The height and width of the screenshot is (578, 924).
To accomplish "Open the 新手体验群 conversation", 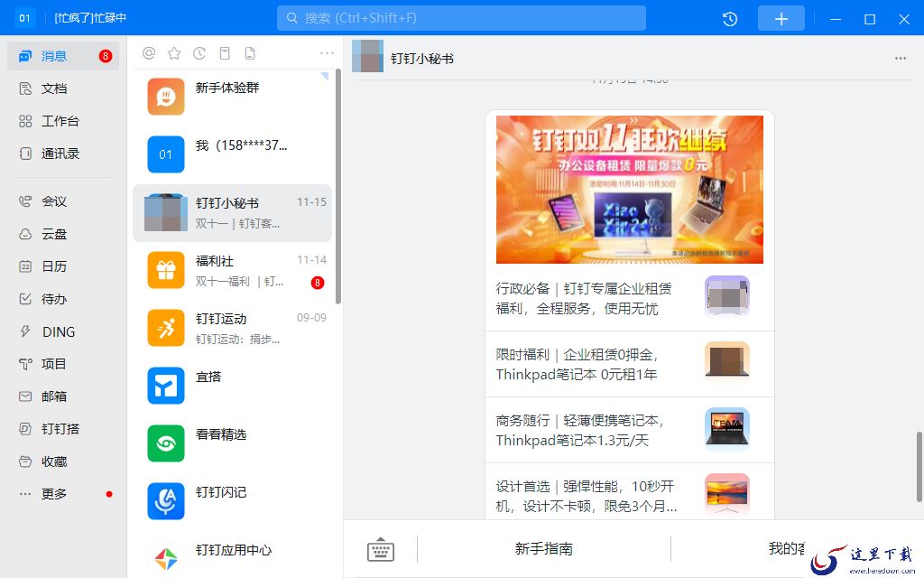I will [x=233, y=97].
